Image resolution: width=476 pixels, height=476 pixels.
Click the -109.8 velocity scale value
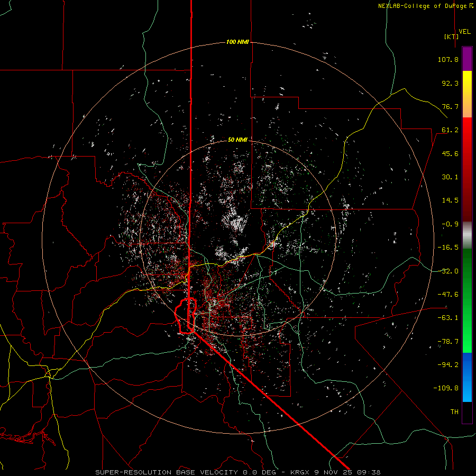tap(446, 388)
